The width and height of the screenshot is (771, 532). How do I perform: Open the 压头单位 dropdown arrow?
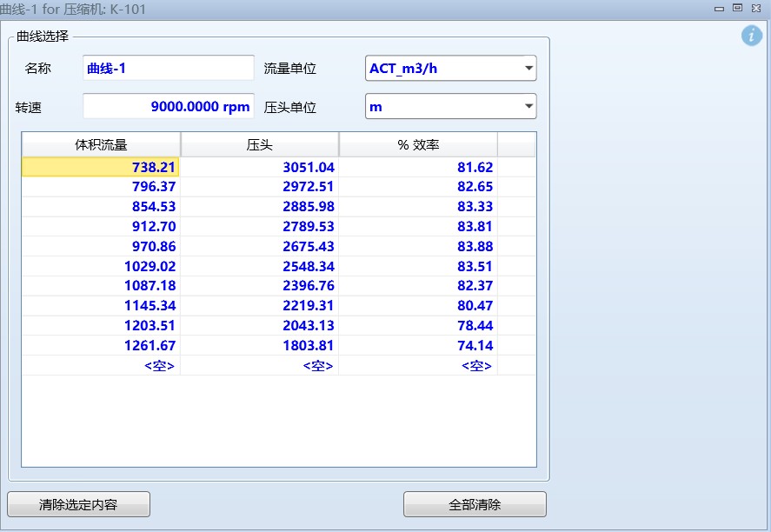tap(528, 106)
